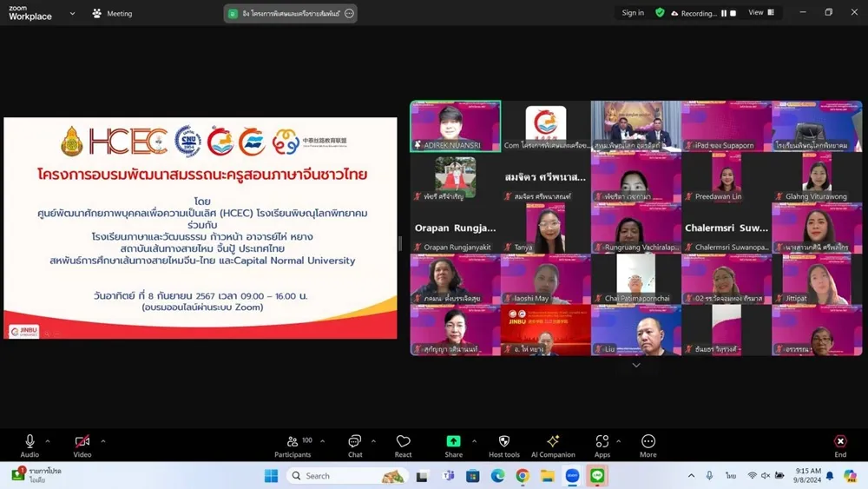Open the notification bell in the taskbar
868x489 pixels.
[x=830, y=476]
